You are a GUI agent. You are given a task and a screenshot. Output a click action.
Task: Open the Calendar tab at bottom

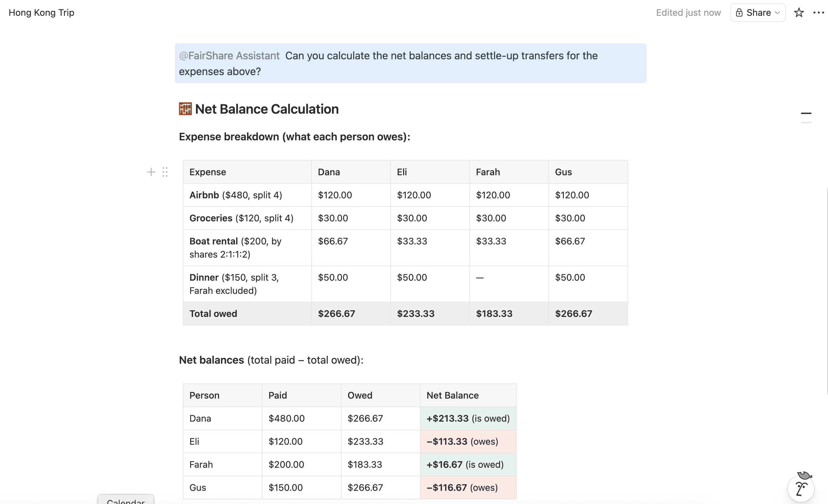pyautogui.click(x=126, y=500)
